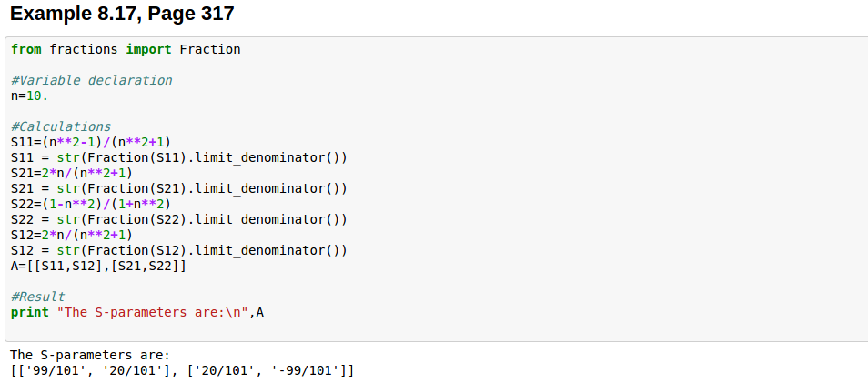Click the '#Result' comment line
This screenshot has height=383, width=868.
[37, 297]
